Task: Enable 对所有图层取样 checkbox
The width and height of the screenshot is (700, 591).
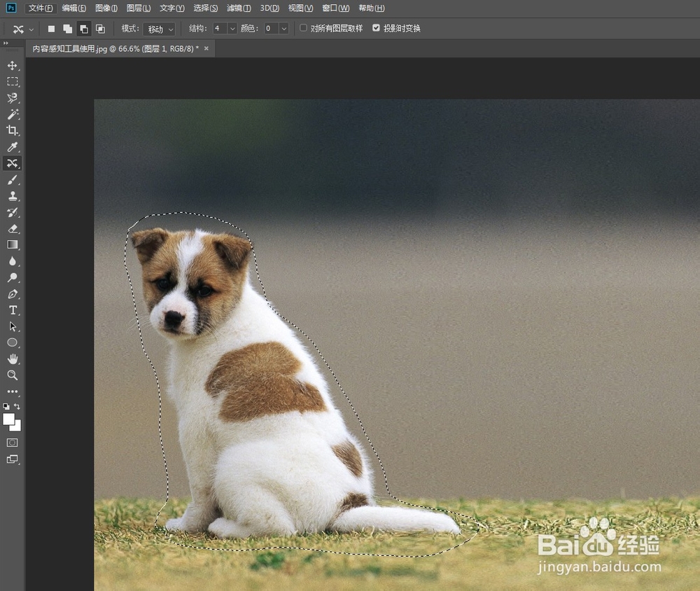Action: pyautogui.click(x=303, y=28)
